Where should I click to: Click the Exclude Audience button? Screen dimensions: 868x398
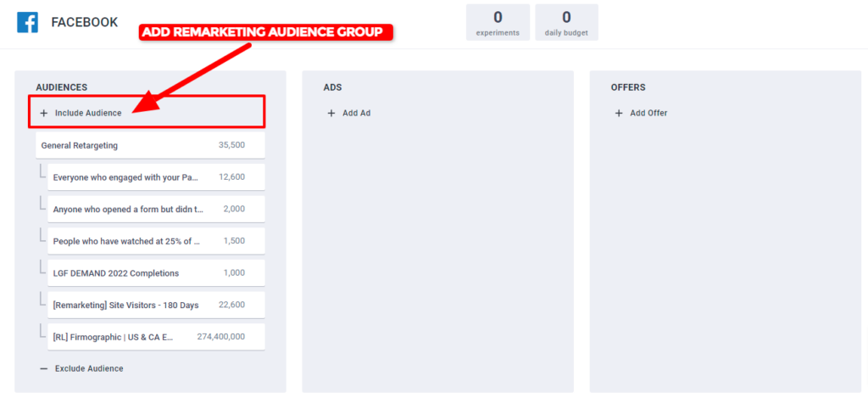pos(82,368)
